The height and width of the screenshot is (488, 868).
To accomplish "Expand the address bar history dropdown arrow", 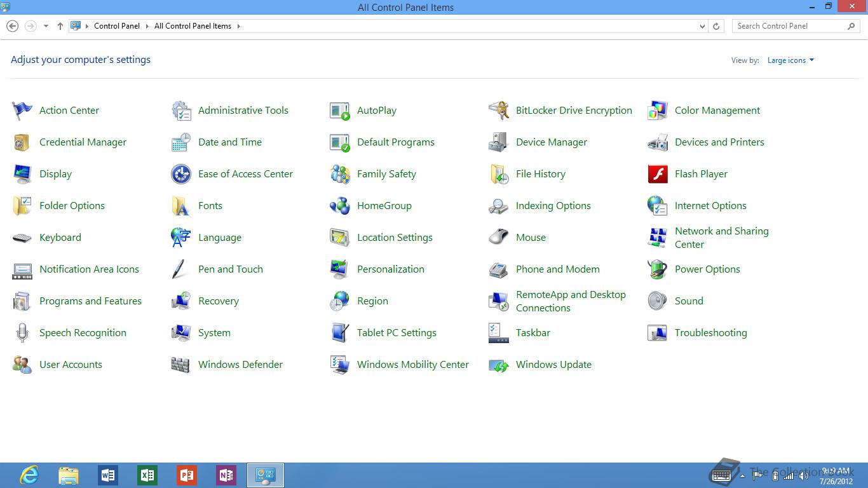I will (x=702, y=26).
